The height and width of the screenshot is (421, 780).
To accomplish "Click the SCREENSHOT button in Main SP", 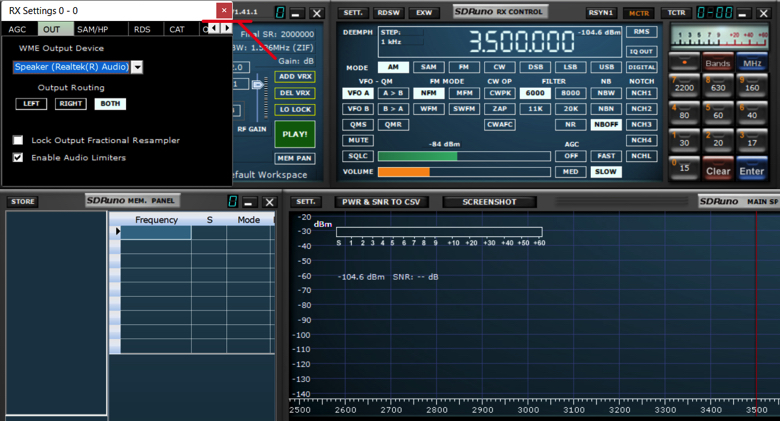I will pos(489,202).
